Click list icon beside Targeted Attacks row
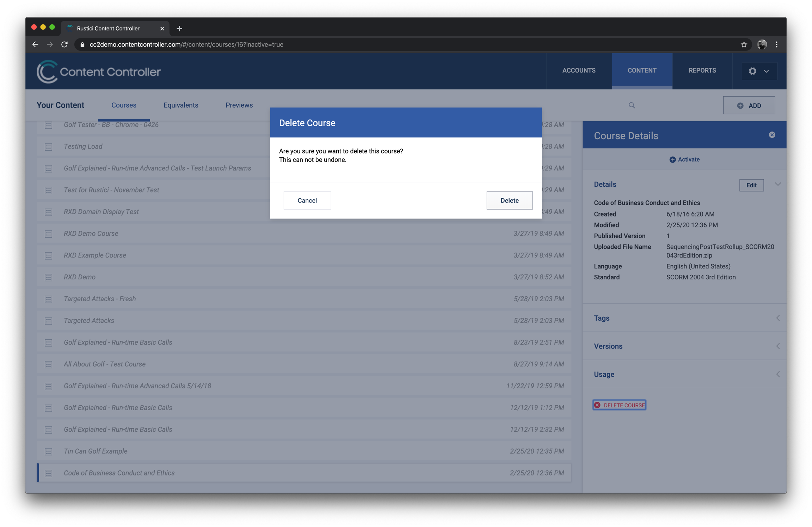Image resolution: width=812 pixels, height=527 pixels. 49,321
